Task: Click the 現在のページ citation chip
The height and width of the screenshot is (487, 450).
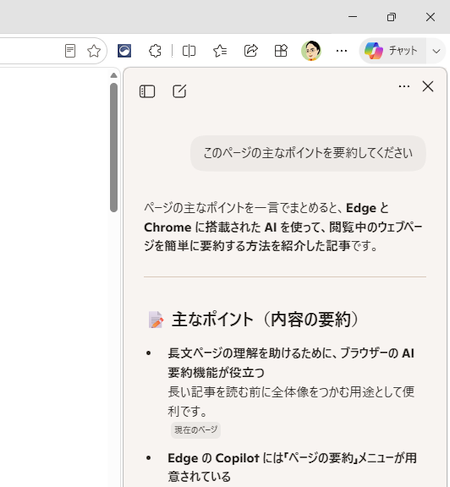Action: [196, 430]
